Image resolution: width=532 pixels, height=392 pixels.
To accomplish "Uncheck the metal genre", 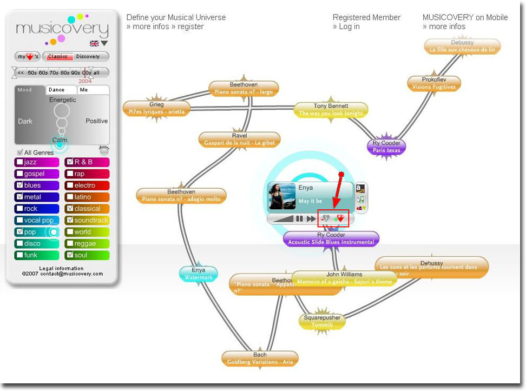I will pos(20,197).
